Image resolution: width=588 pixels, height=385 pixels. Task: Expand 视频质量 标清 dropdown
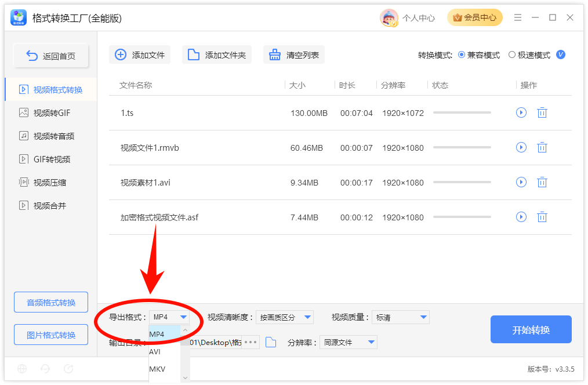[401, 317]
